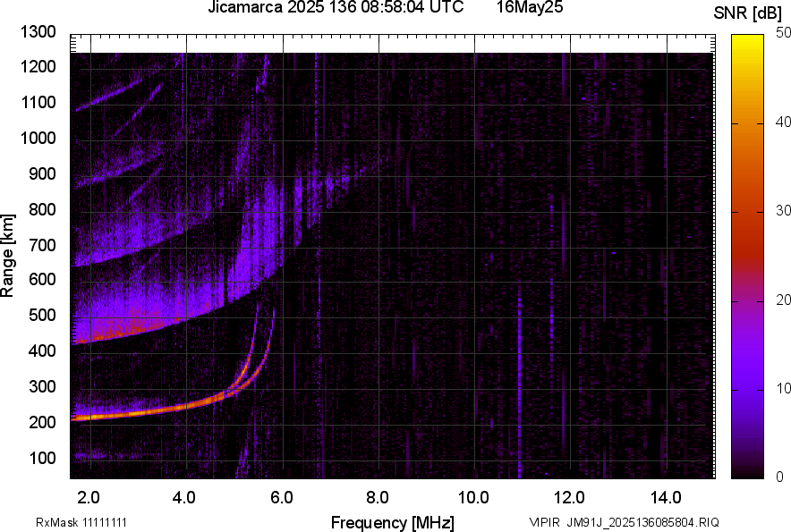Click the colorbar tick label '20'
This screenshot has width=791, height=532.
tap(784, 300)
